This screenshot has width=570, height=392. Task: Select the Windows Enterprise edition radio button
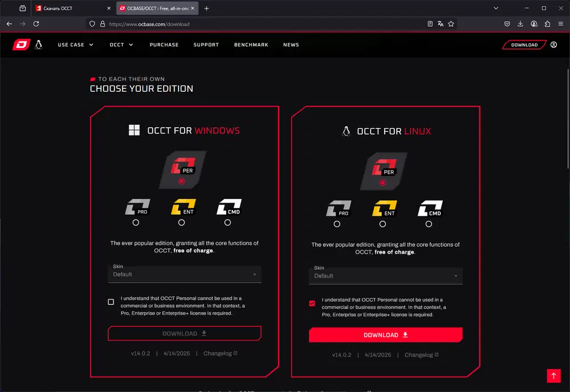point(181,222)
